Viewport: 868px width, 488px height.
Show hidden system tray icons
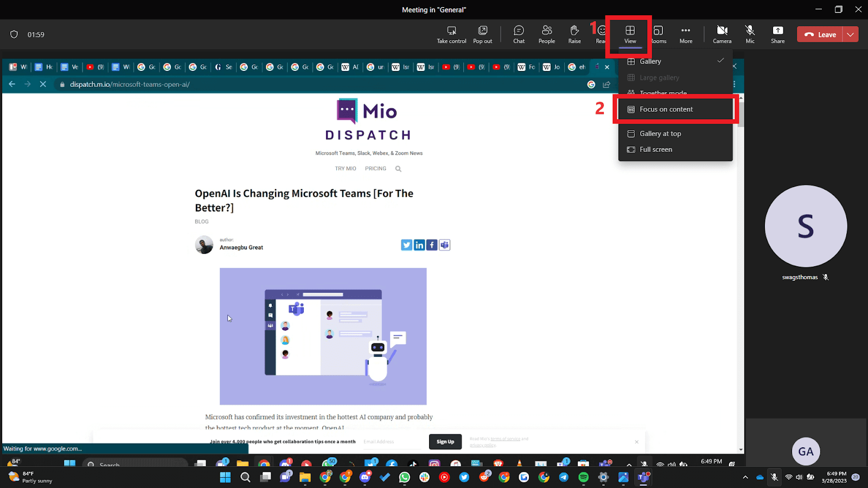point(745,477)
